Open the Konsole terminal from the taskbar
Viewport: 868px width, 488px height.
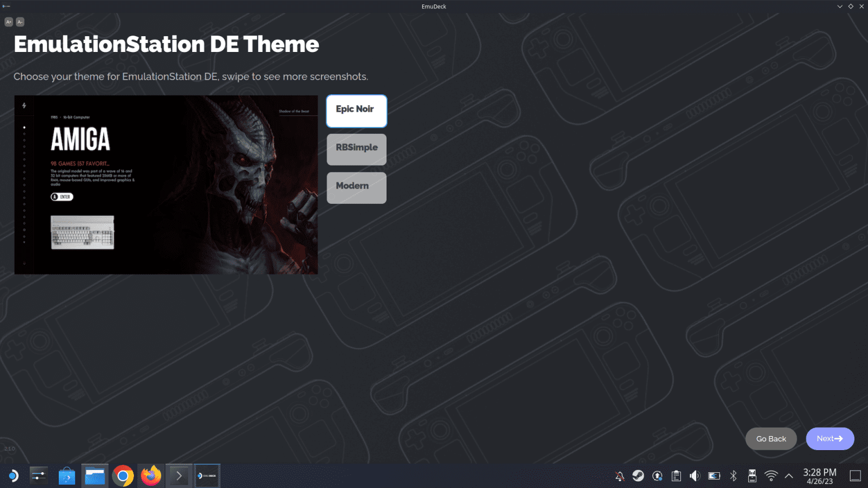pos(179,476)
